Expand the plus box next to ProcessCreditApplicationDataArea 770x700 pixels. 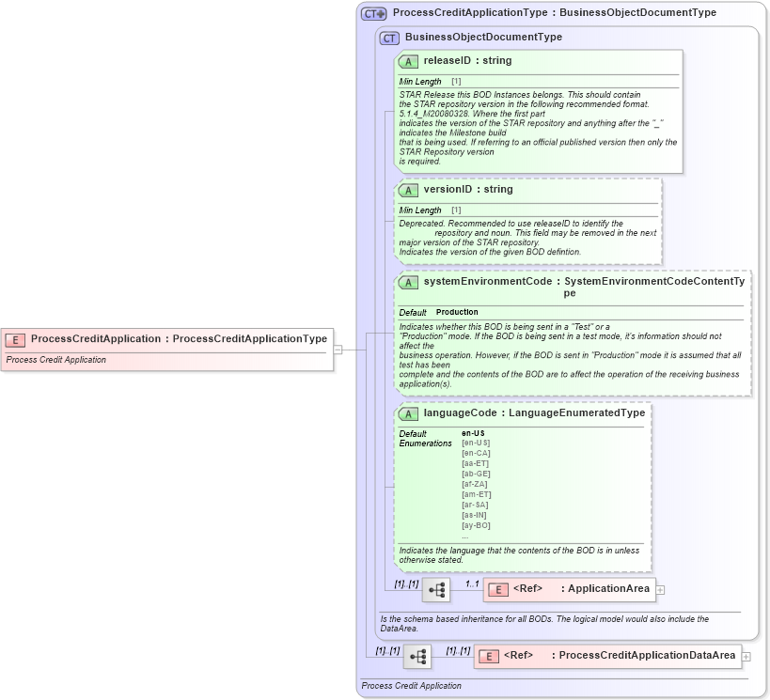pos(746,656)
